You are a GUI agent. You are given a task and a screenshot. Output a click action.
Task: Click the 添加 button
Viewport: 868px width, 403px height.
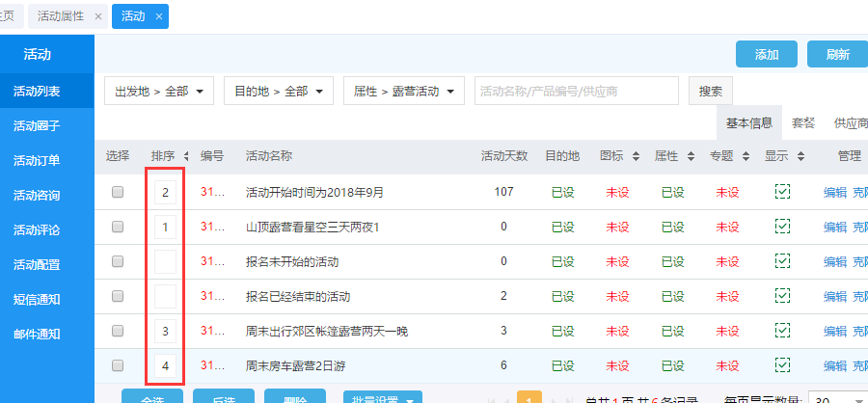pos(767,55)
